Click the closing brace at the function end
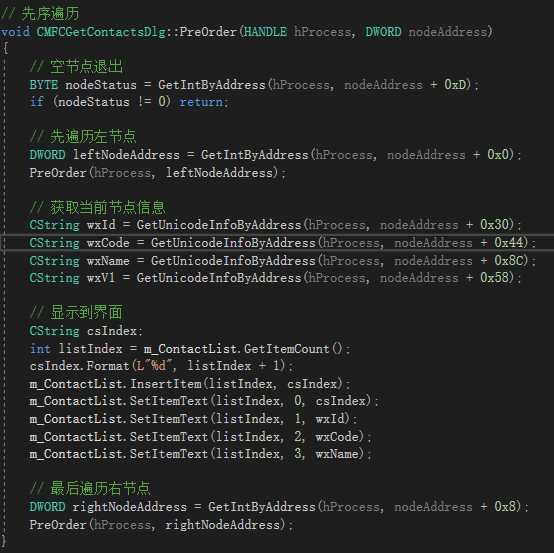 (x=4, y=541)
